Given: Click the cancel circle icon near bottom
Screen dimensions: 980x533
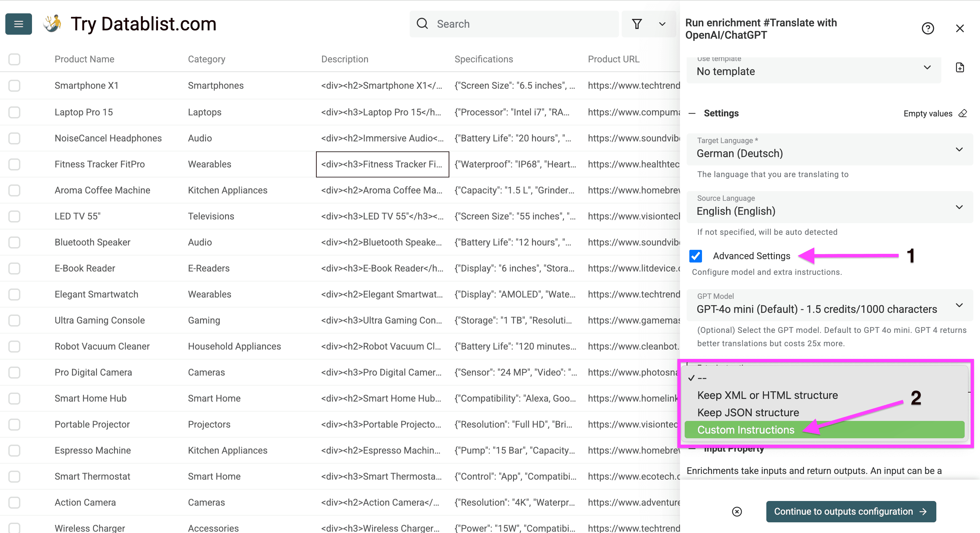Looking at the screenshot, I should (737, 512).
